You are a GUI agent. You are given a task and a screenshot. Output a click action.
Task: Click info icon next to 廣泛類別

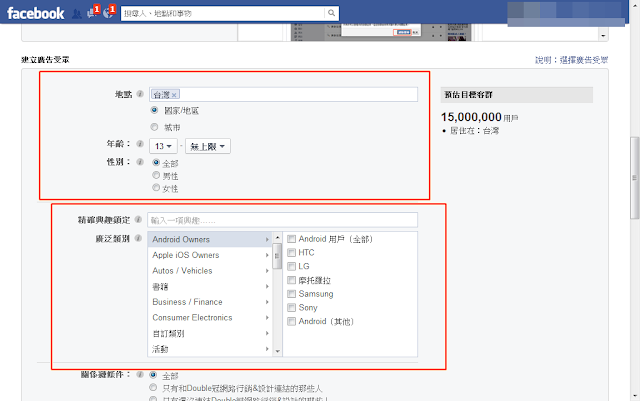click(138, 238)
